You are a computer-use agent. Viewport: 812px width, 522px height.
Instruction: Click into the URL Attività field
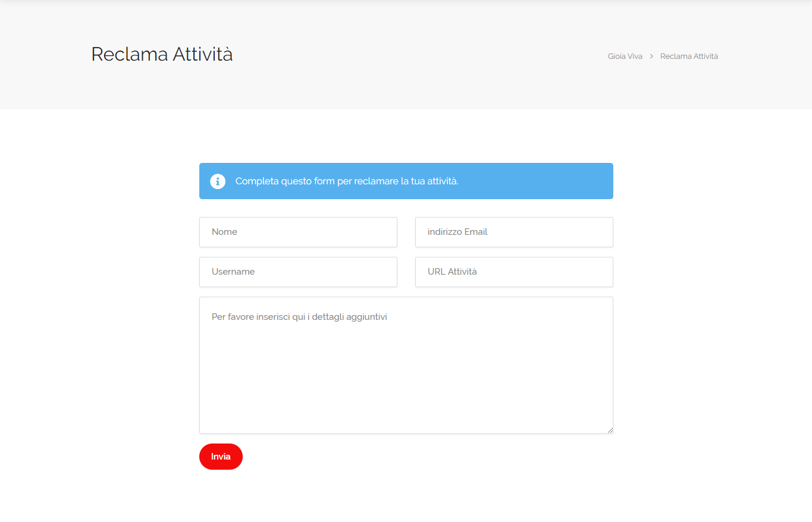coord(514,272)
